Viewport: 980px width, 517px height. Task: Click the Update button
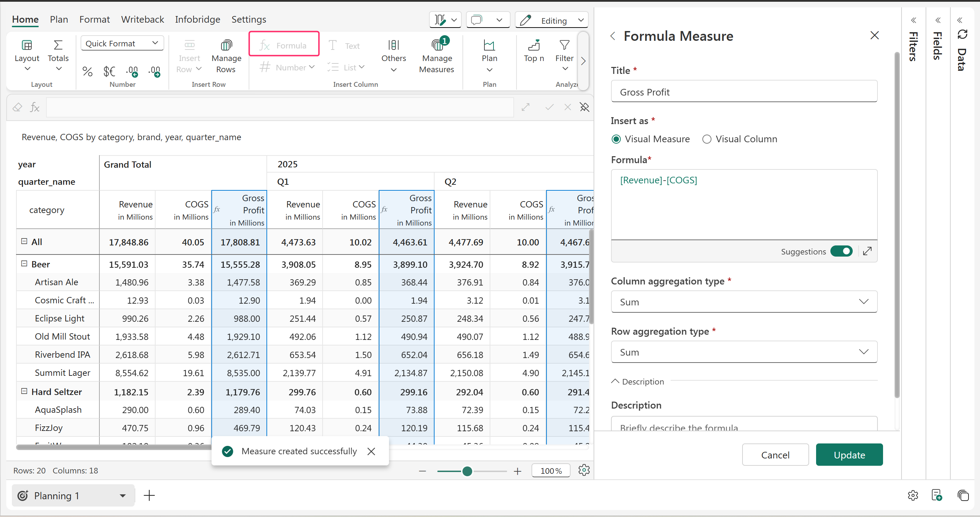pos(849,455)
